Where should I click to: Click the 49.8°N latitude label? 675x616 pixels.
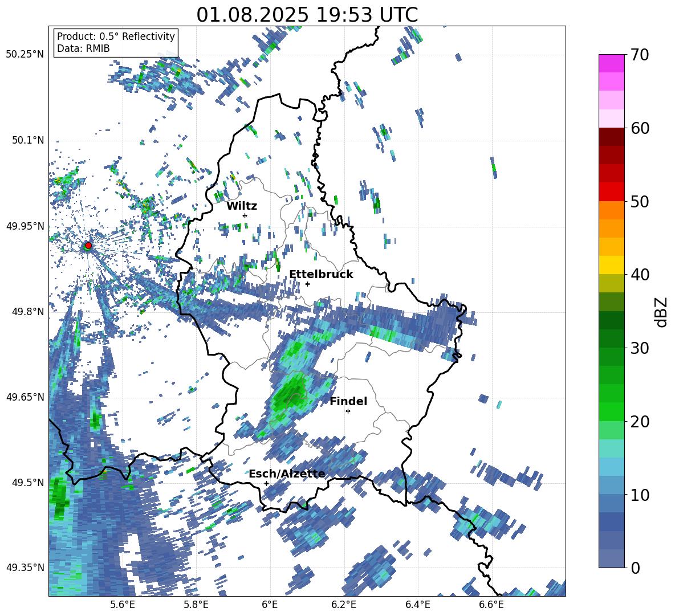point(27,311)
